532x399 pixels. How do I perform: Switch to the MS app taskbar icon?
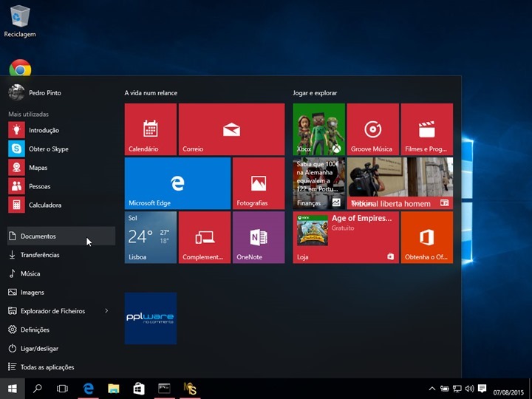(190, 389)
